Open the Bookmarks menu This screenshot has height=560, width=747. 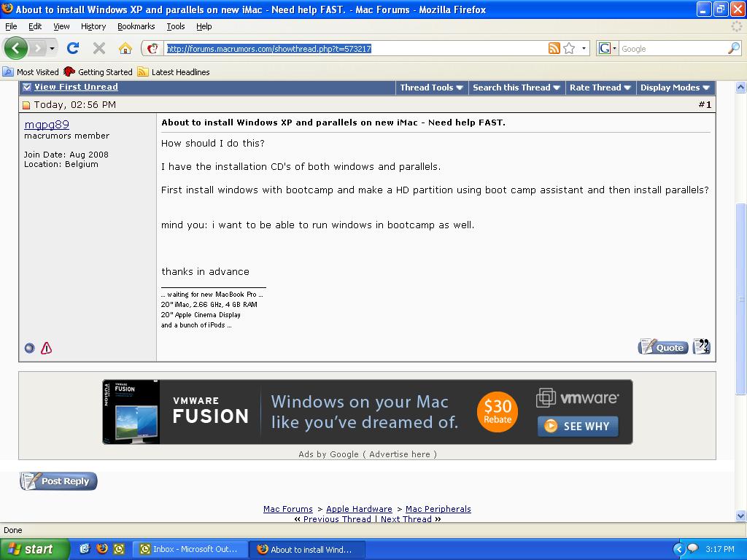click(136, 26)
